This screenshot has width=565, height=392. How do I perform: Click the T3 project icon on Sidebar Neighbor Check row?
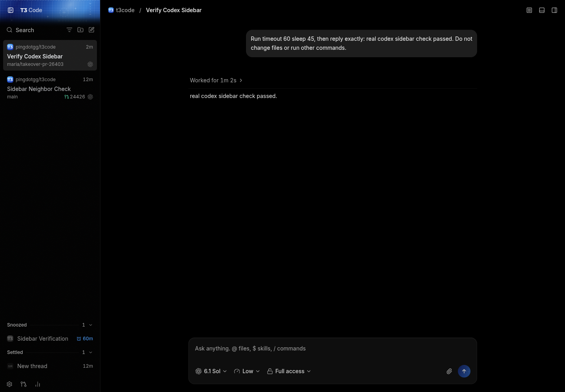coord(10,80)
